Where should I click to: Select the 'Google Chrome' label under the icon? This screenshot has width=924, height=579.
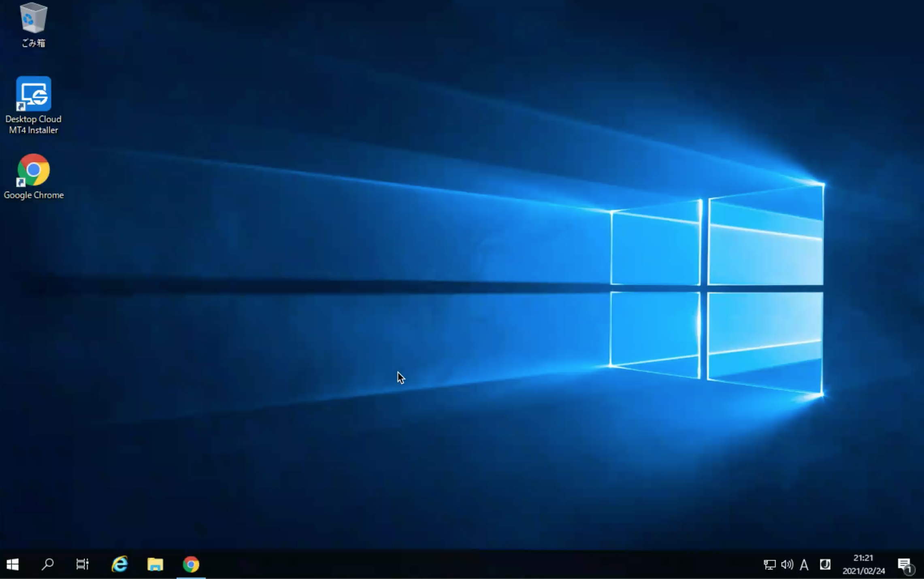click(34, 195)
